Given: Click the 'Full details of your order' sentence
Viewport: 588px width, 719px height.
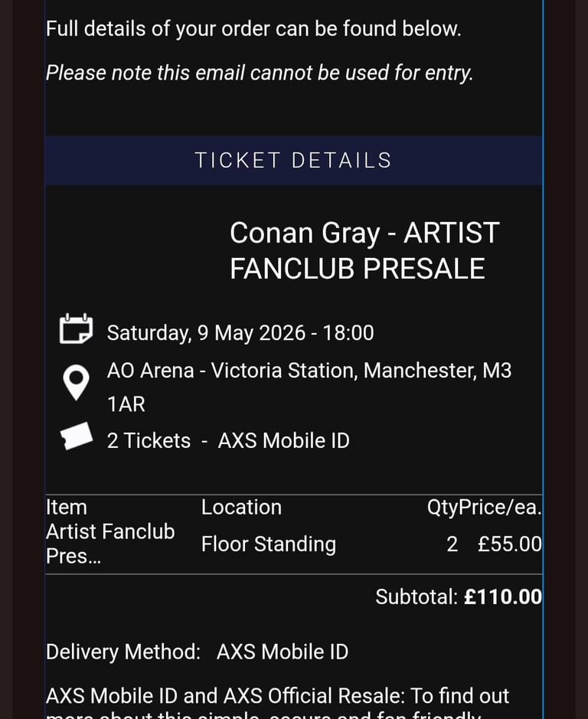Looking at the screenshot, I should 253,29.
